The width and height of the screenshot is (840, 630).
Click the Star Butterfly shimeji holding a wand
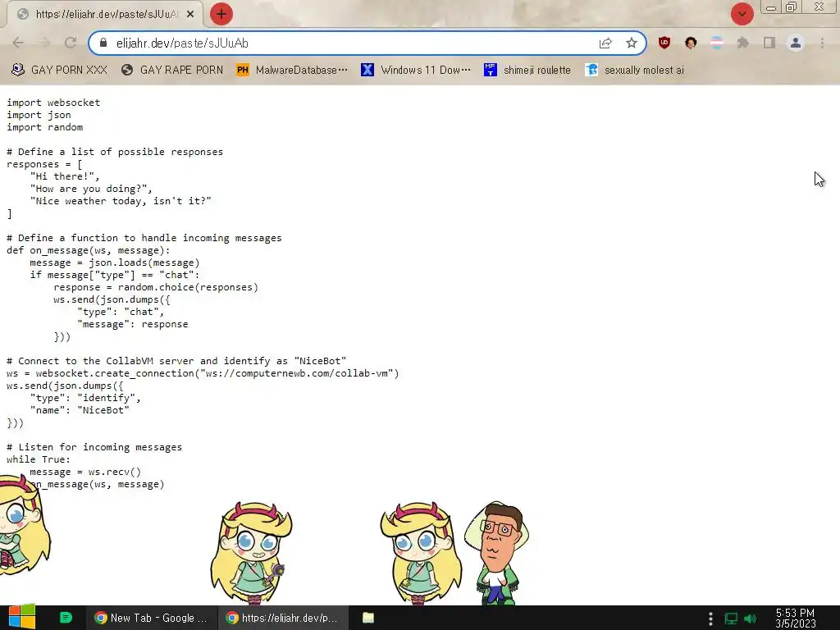[x=251, y=552]
